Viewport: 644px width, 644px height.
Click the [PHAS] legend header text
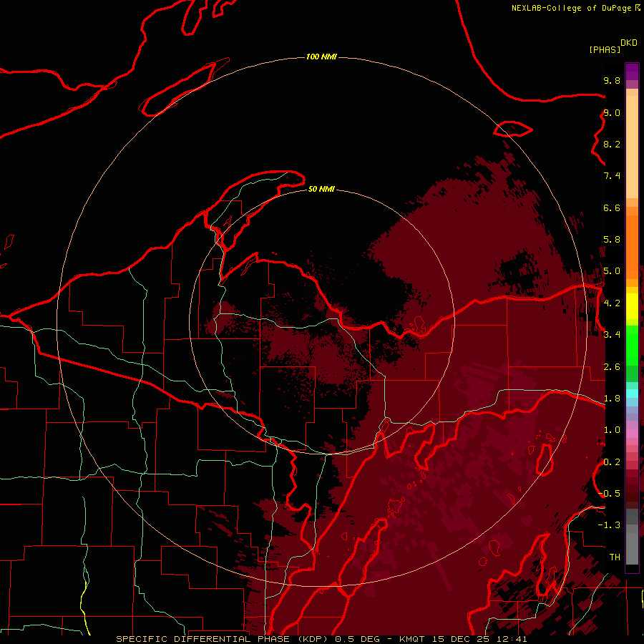pos(605,49)
